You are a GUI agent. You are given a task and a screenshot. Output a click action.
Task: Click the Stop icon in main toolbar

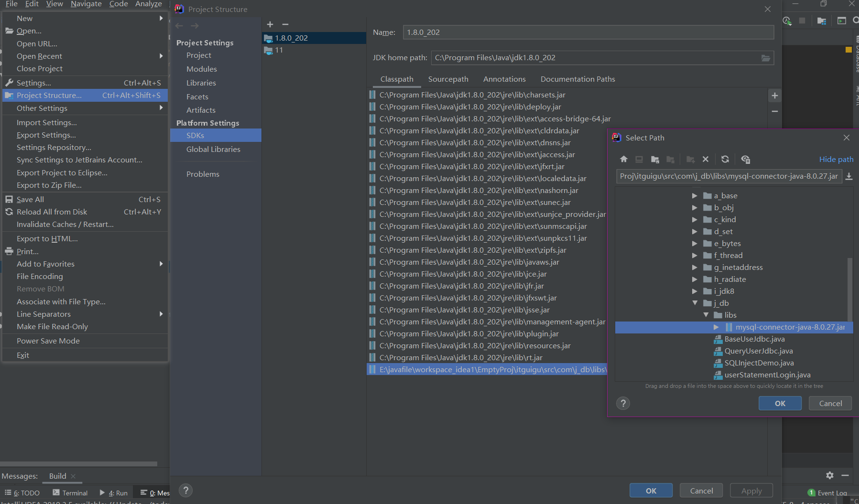tap(803, 21)
